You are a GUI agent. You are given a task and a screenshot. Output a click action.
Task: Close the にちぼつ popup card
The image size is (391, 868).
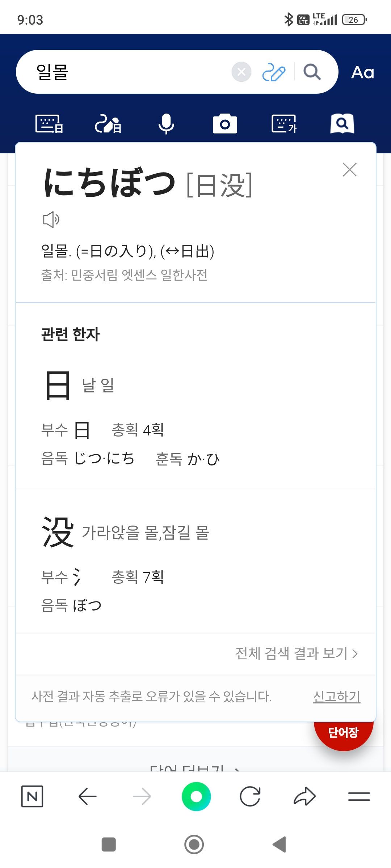point(349,170)
